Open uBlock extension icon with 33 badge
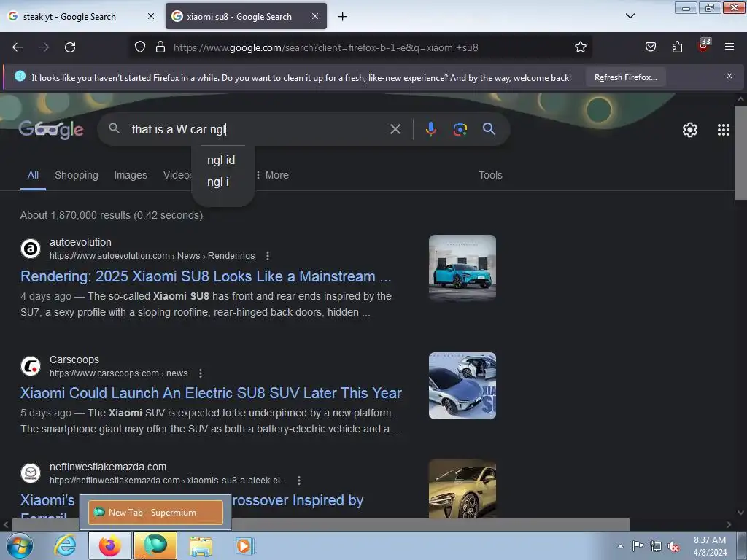The image size is (747, 560). (704, 45)
